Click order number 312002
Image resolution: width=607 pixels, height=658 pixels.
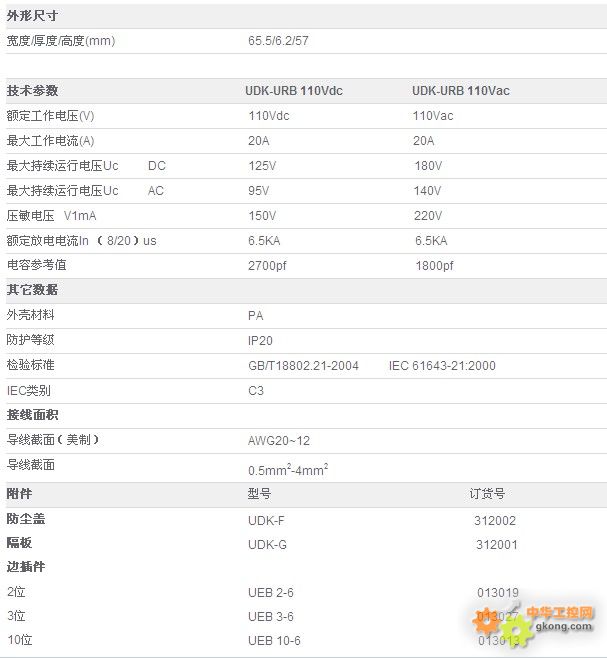tap(496, 520)
